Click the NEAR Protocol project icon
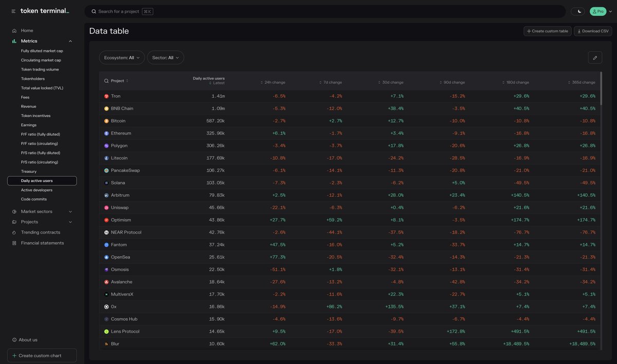 [106, 232]
